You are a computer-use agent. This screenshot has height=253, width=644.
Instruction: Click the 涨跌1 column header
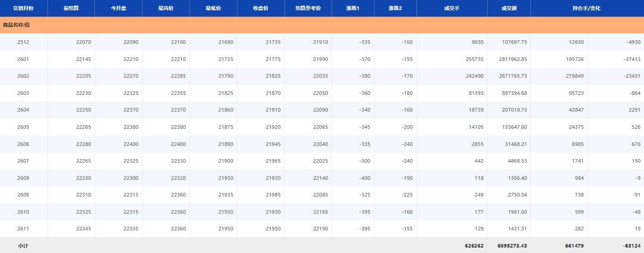[x=353, y=9]
